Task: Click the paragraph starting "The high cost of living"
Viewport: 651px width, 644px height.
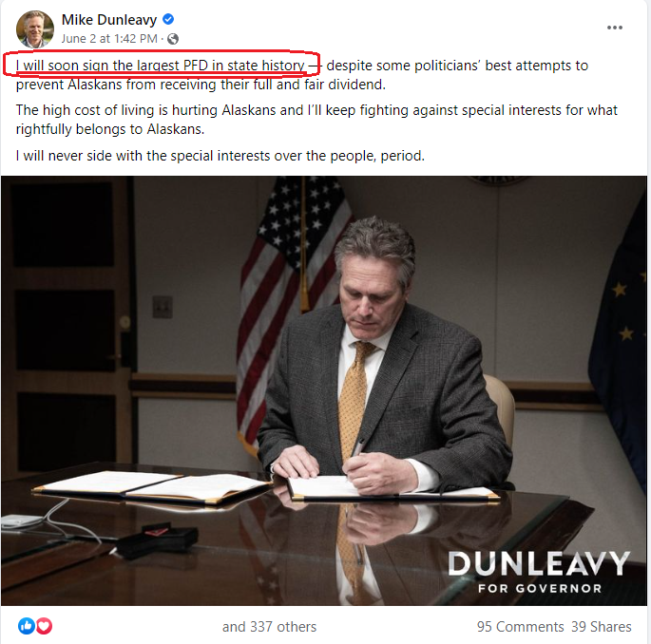Action: tap(316, 120)
